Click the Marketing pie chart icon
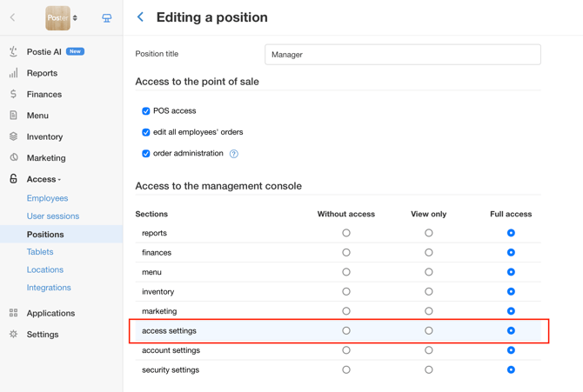 pos(13,157)
